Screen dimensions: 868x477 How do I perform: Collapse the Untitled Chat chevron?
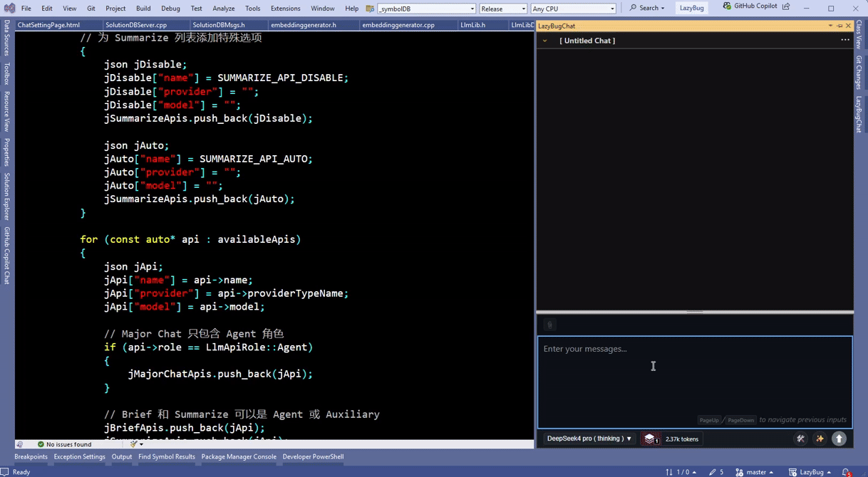[545, 41]
